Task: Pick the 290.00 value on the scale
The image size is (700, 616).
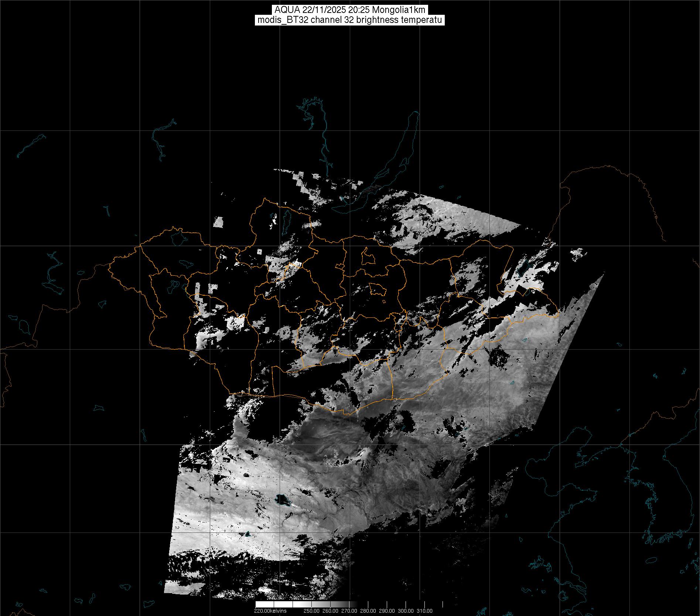Action: pyautogui.click(x=387, y=611)
